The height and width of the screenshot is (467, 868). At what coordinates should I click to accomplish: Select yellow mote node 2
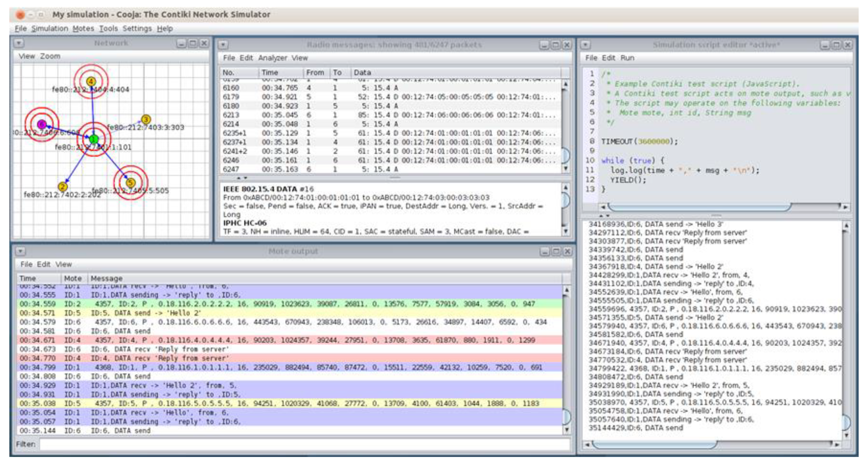click(x=62, y=186)
